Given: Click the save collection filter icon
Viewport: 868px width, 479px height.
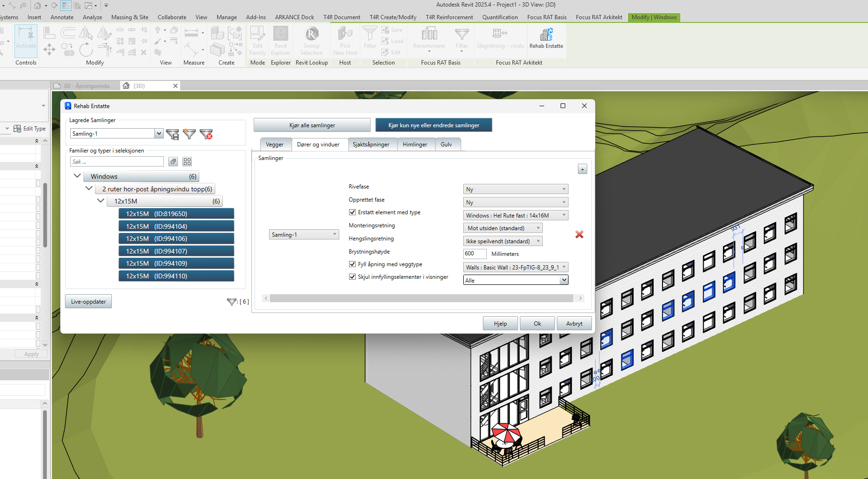Looking at the screenshot, I should tap(173, 134).
